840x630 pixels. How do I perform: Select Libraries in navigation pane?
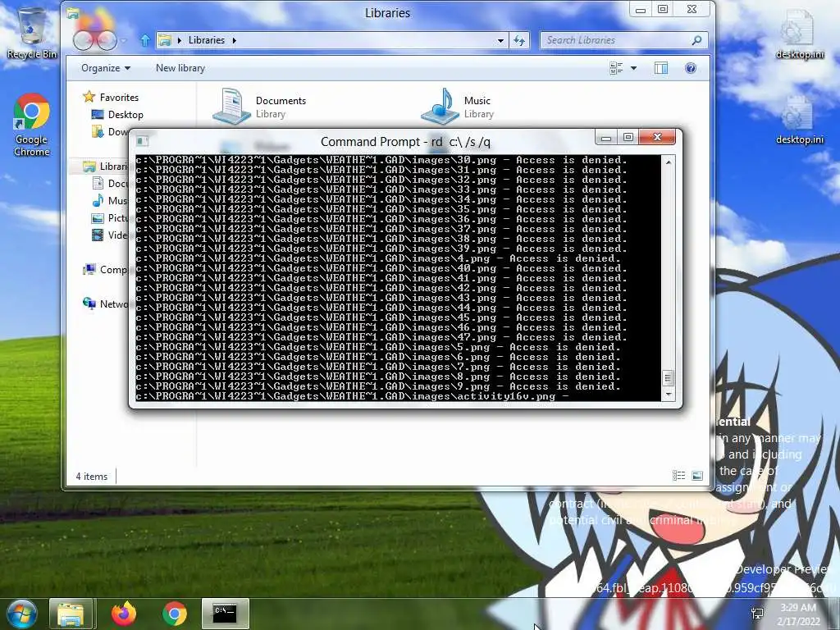[106, 166]
